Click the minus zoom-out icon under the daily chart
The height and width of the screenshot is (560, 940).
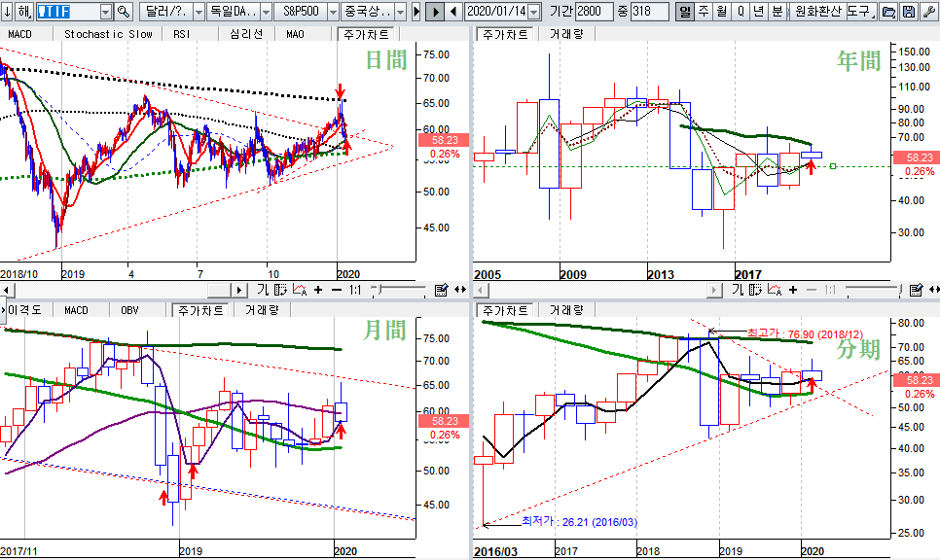[337, 290]
